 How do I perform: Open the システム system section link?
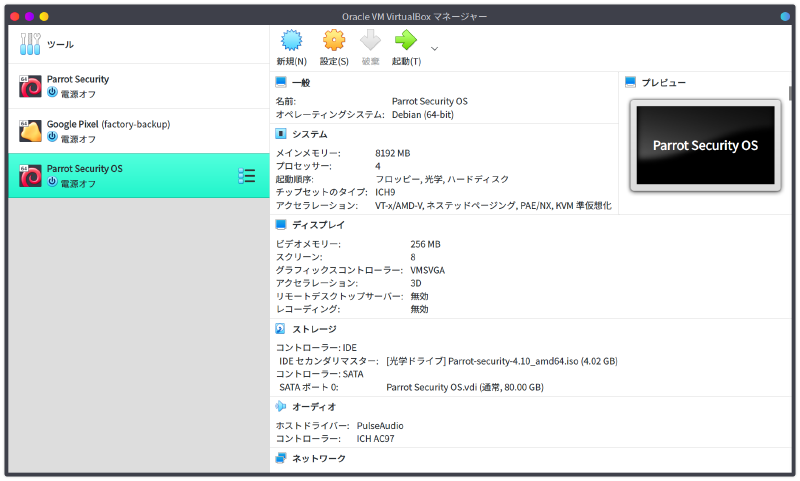pyautogui.click(x=309, y=134)
